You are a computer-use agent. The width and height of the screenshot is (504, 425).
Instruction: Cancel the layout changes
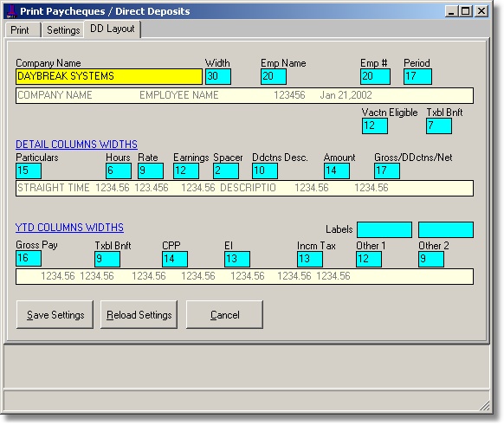[x=224, y=315]
